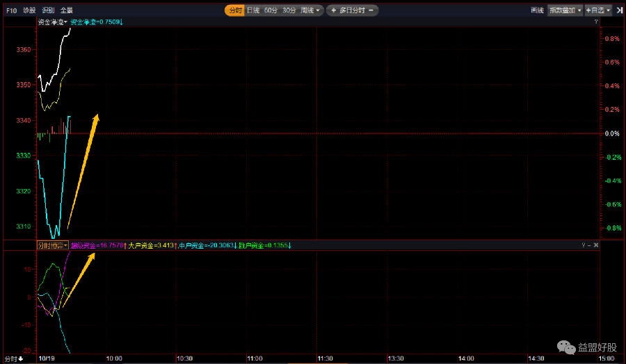Screen dimensions: 626x364
Task: Expand the +自选 dropdown
Action: 598,10
